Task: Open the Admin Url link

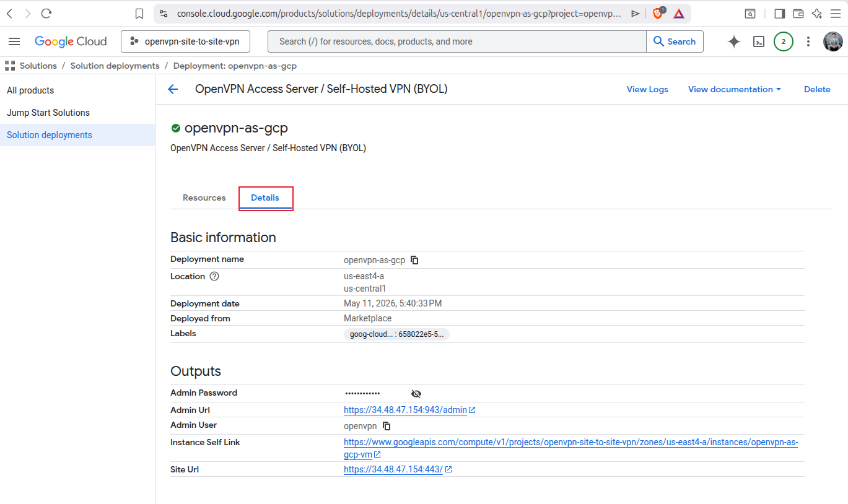Action: pyautogui.click(x=409, y=410)
